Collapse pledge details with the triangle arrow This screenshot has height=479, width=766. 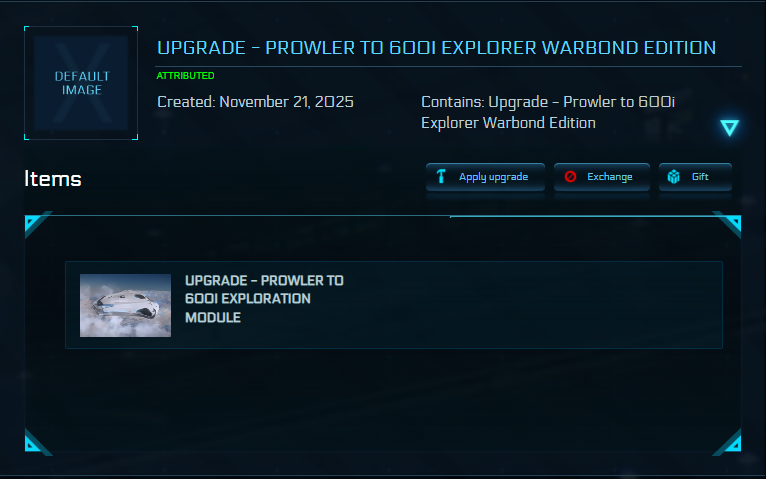pyautogui.click(x=730, y=127)
